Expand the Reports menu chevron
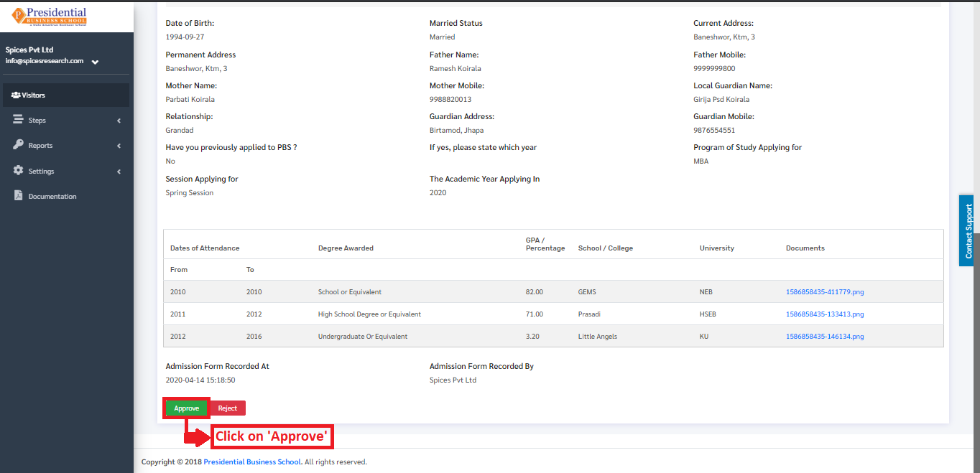Image resolution: width=980 pixels, height=473 pixels. click(119, 146)
